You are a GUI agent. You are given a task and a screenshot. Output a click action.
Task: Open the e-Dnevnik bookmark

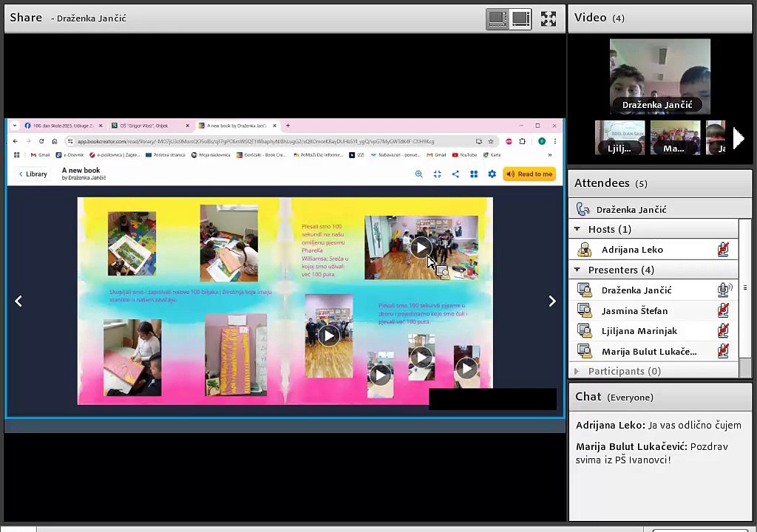click(x=69, y=155)
